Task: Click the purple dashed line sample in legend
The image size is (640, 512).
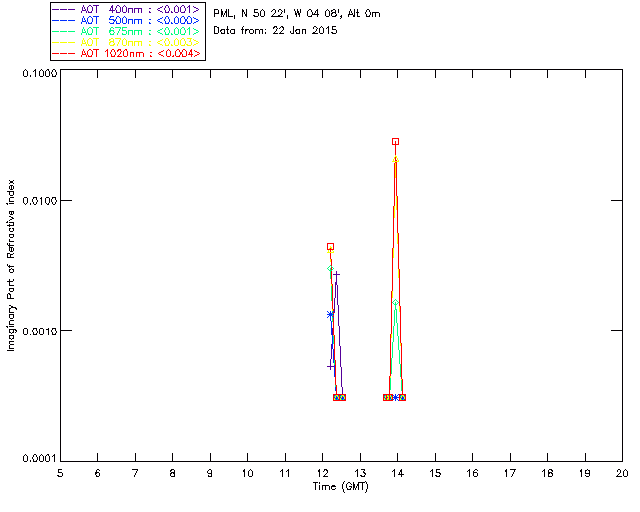Action: 64,9
